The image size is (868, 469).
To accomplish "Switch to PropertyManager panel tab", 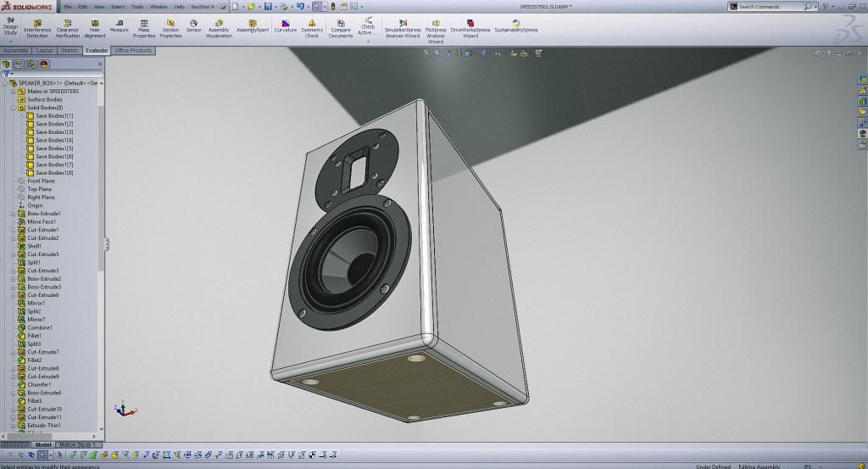I will pyautogui.click(x=19, y=64).
